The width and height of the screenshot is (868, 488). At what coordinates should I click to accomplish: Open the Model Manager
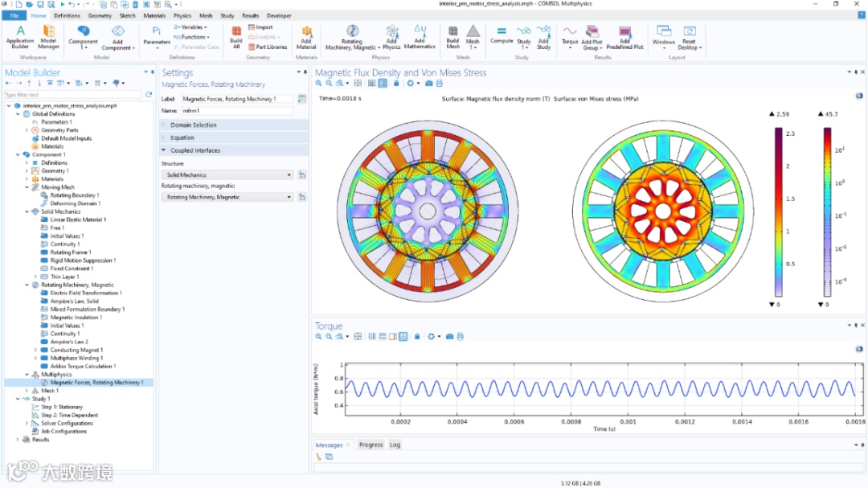[x=49, y=37]
